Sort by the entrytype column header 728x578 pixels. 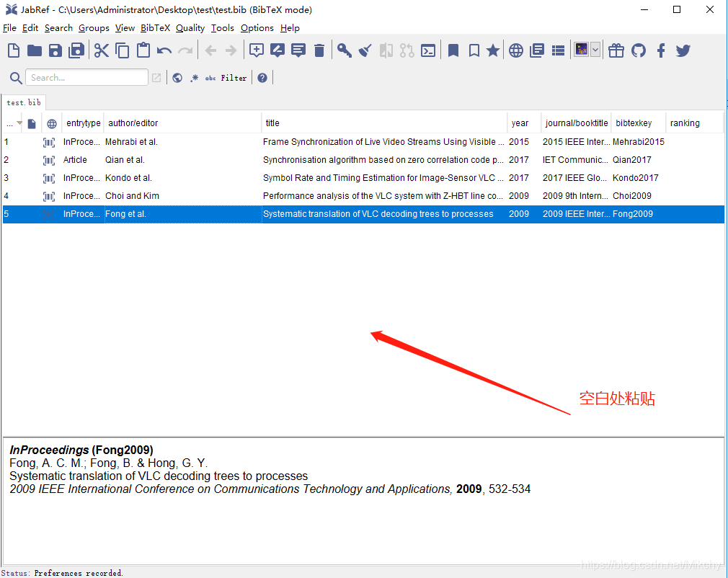click(83, 123)
